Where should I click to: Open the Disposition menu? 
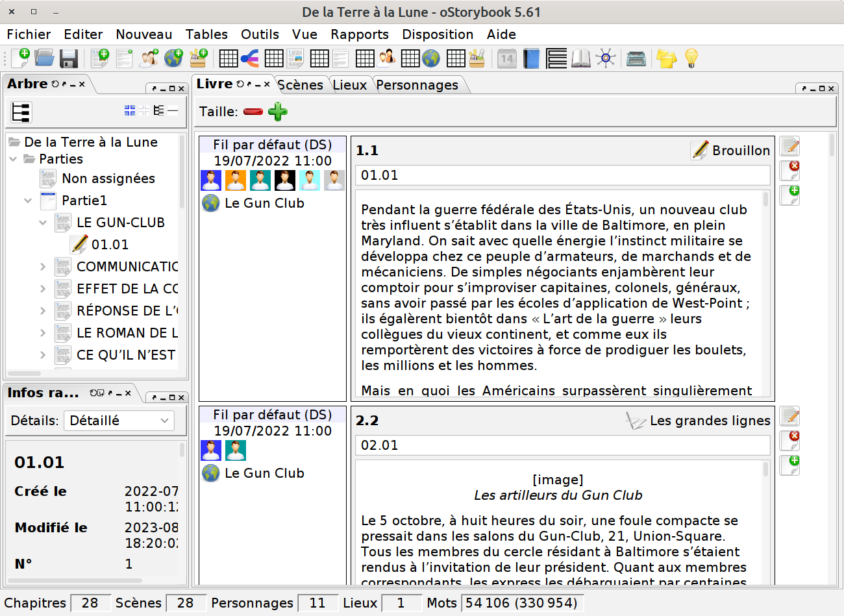[x=438, y=34]
